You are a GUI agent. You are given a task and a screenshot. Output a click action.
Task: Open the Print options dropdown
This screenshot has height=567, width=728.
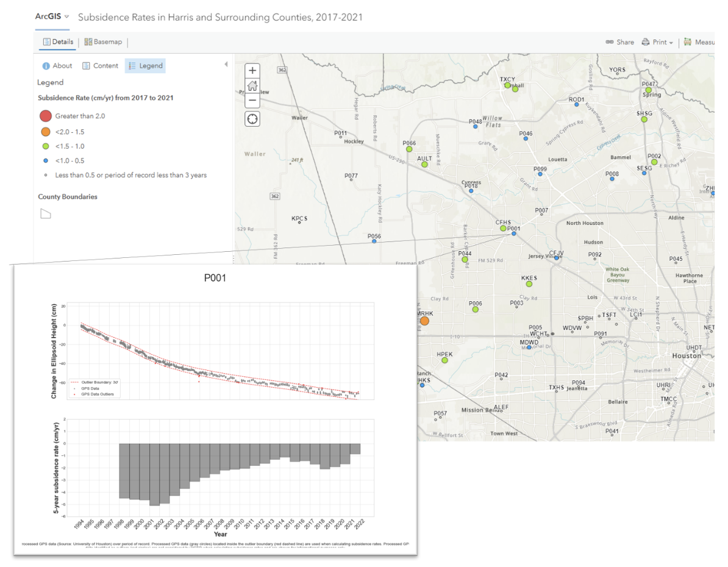coord(657,42)
